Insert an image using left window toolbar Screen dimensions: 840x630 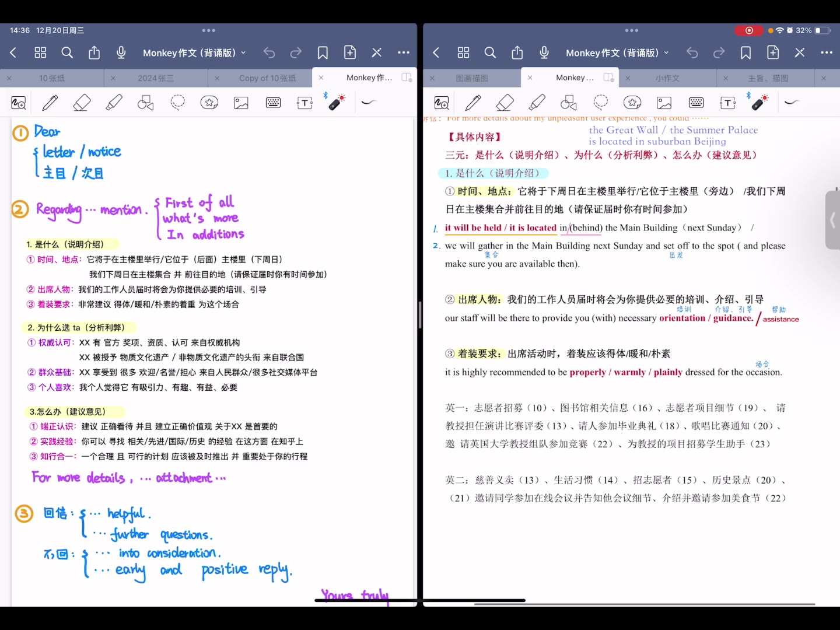click(241, 103)
